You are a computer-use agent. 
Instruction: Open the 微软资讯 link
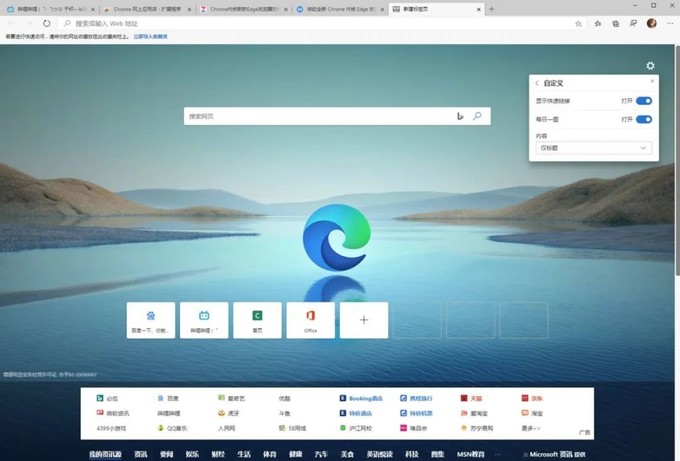click(x=113, y=413)
